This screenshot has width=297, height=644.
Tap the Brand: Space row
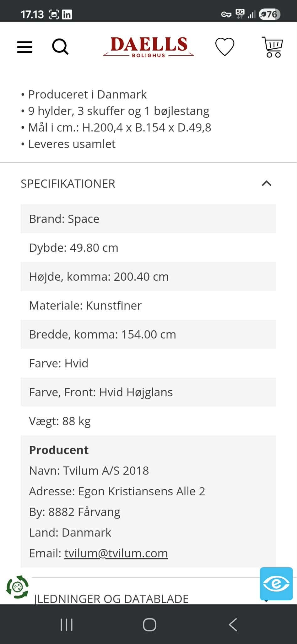coord(148,219)
